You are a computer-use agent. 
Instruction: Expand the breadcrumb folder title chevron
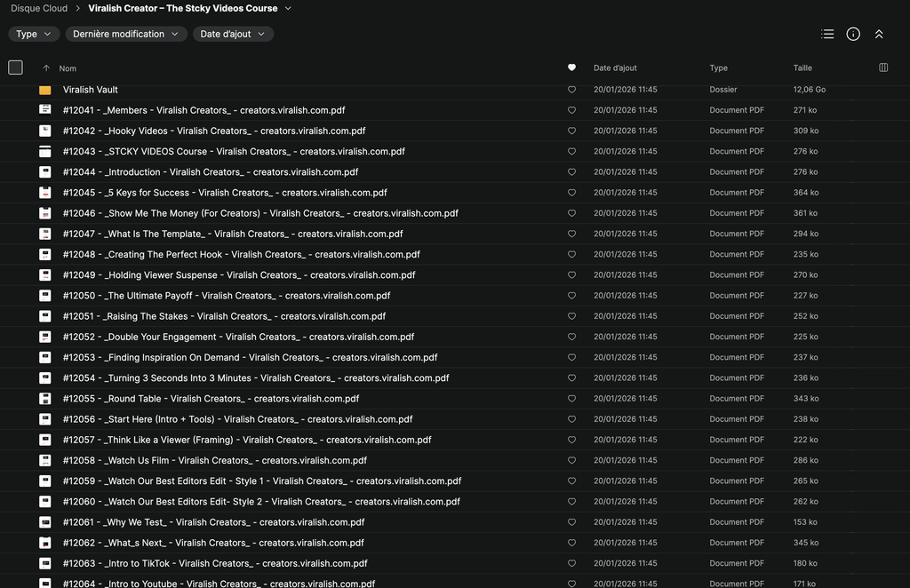(288, 8)
